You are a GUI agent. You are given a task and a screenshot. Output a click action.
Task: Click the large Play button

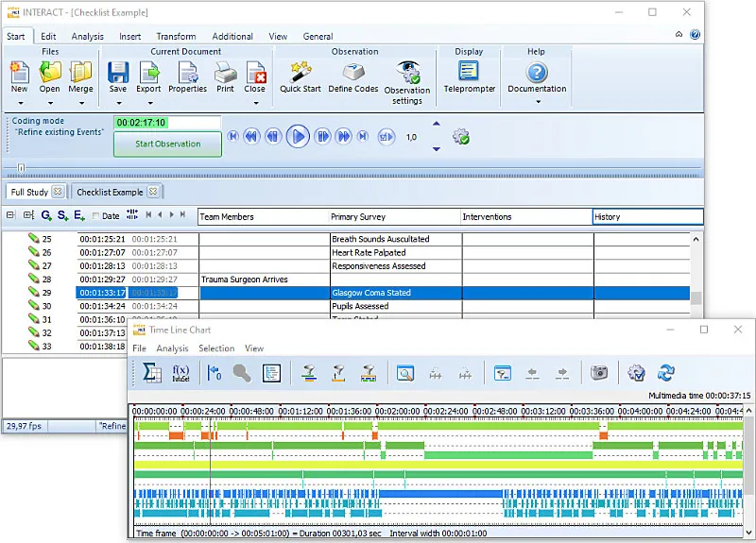coord(298,137)
